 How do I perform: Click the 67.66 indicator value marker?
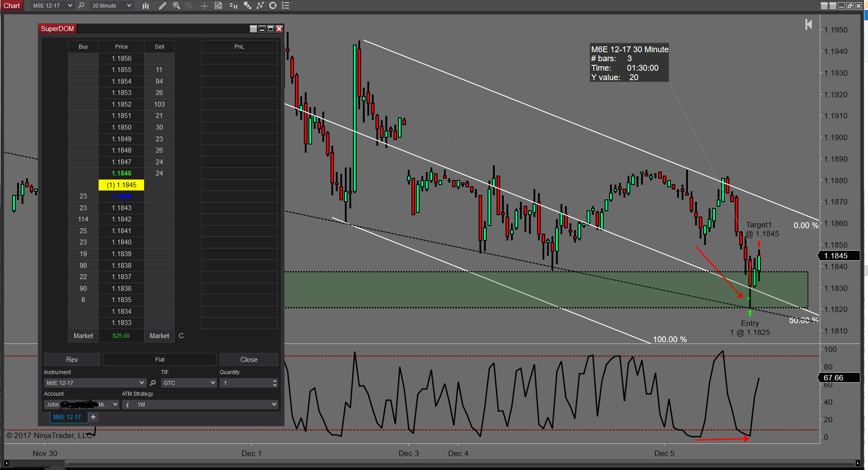click(838, 378)
